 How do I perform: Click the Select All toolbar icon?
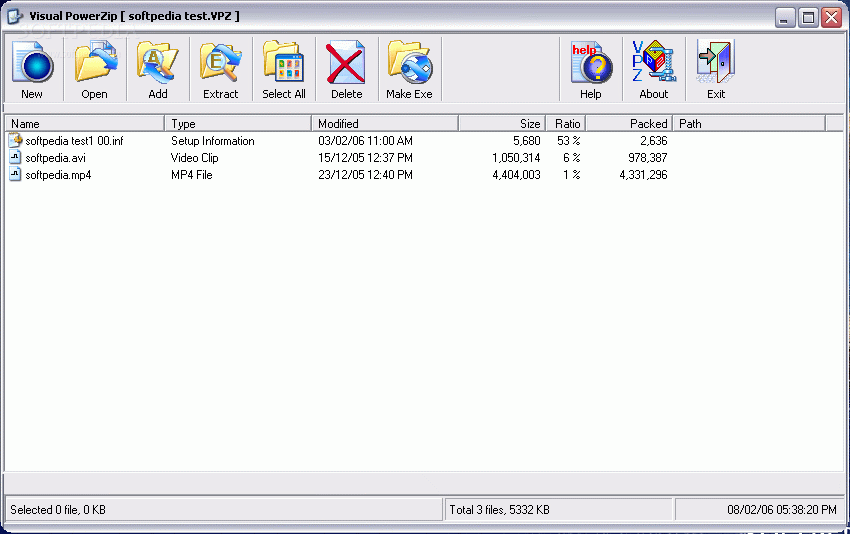pos(284,63)
